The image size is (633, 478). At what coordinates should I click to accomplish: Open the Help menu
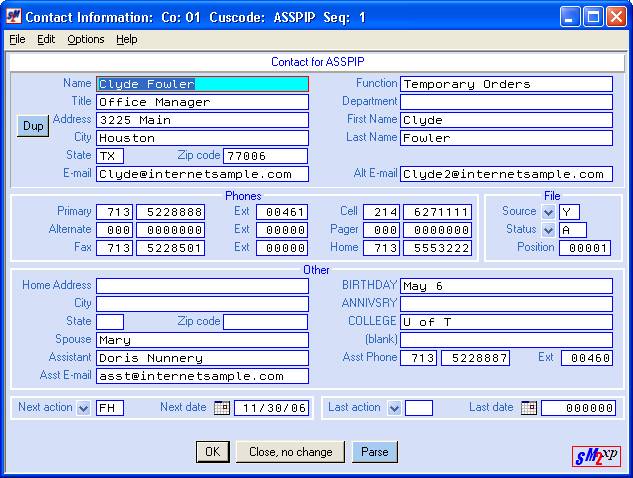pyautogui.click(x=127, y=39)
